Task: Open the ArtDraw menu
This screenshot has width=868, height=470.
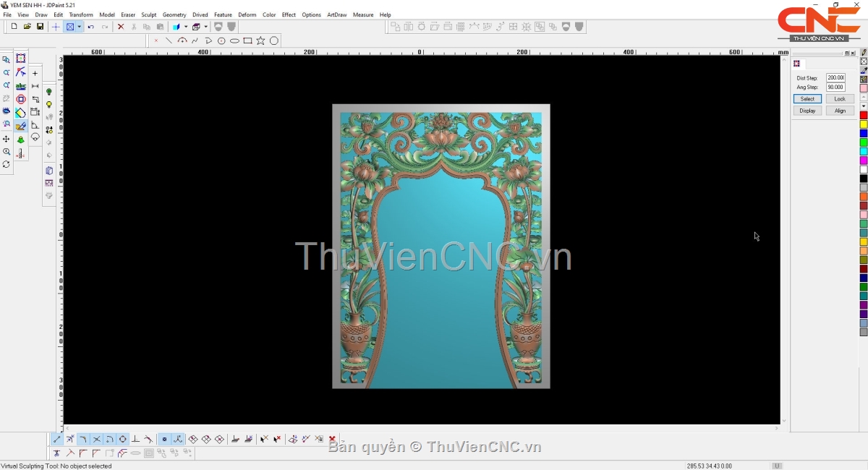Action: click(x=337, y=14)
